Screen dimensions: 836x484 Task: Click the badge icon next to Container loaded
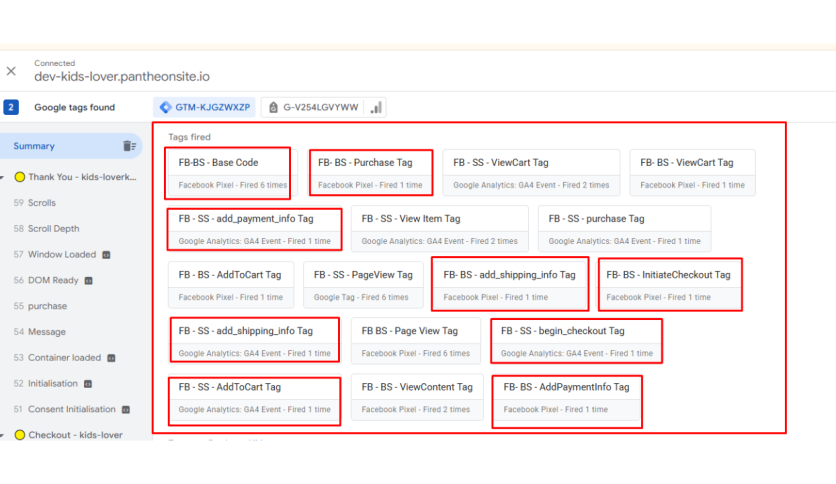pyautogui.click(x=111, y=358)
